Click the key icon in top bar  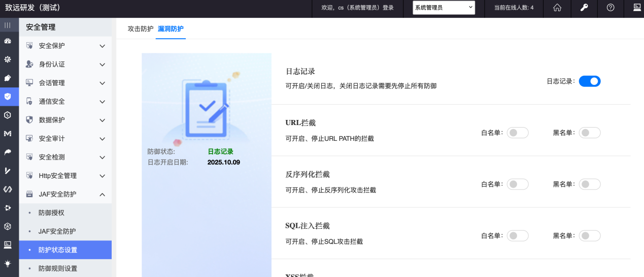pos(584,8)
